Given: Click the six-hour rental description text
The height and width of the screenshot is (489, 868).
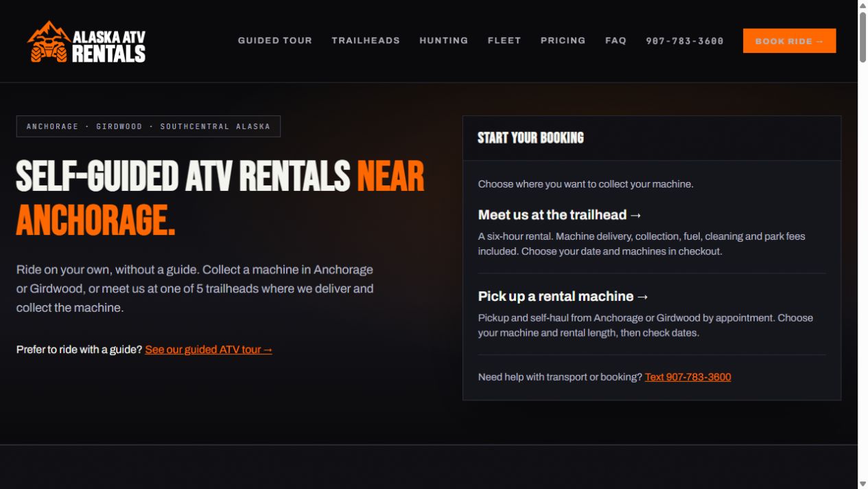Looking at the screenshot, I should 642,244.
